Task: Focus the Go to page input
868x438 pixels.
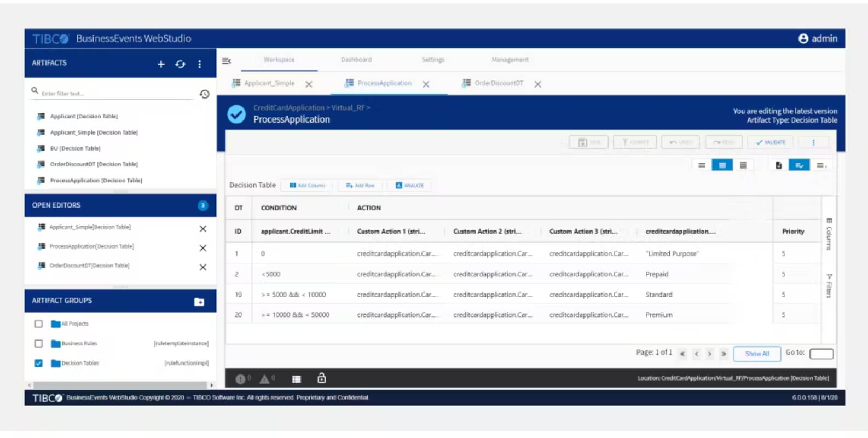Action: point(821,354)
